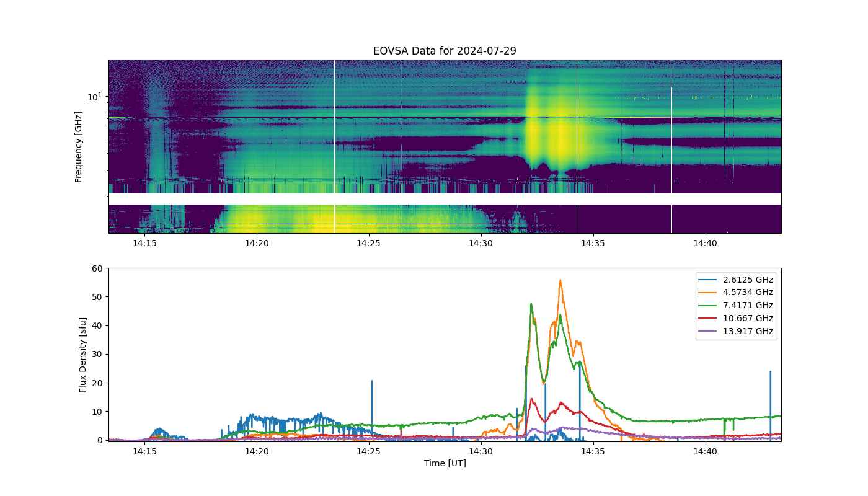Select the 2.6125 GHz legend entry
Screen dimensions: 868x496
pyautogui.click(x=736, y=280)
